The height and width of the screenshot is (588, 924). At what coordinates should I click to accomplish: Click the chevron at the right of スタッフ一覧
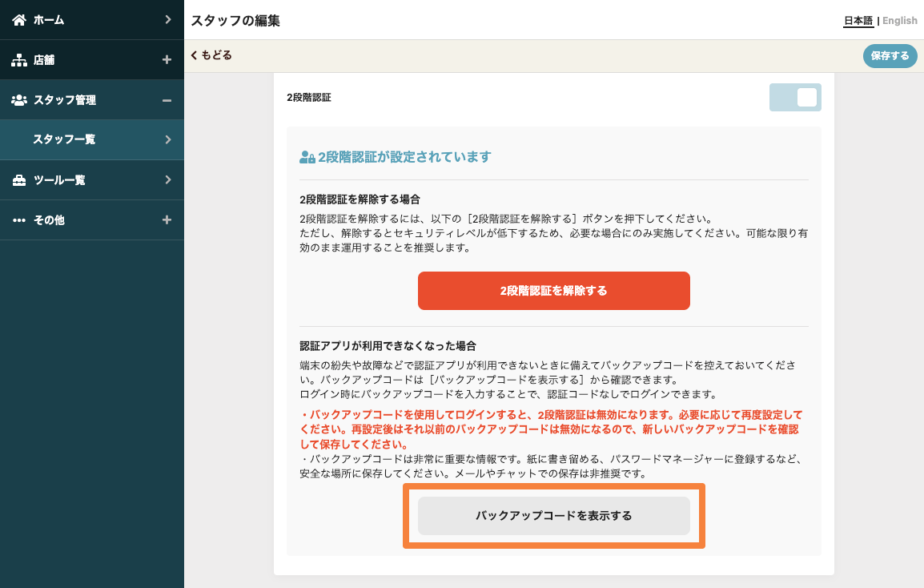tap(167, 139)
